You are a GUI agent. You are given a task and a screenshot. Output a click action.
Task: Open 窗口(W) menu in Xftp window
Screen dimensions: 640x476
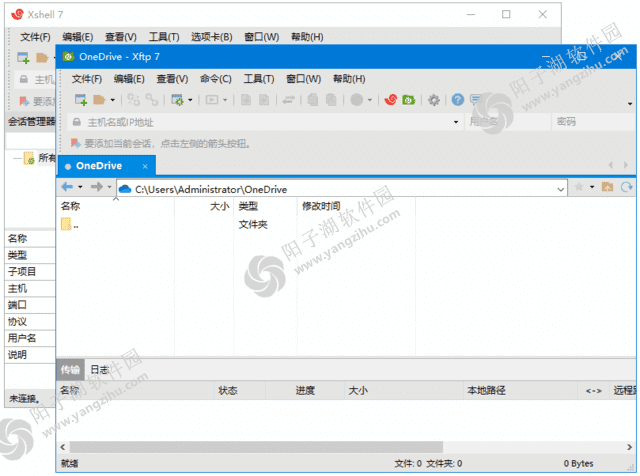pos(303,79)
